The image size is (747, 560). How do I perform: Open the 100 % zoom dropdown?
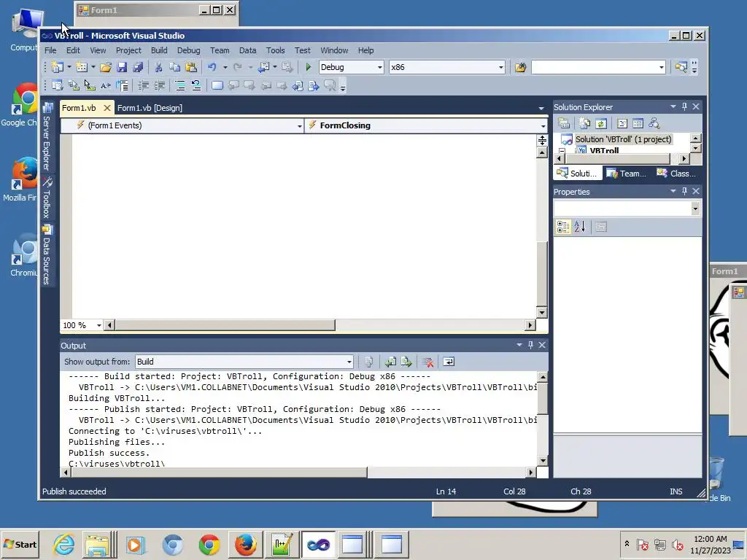(99, 325)
